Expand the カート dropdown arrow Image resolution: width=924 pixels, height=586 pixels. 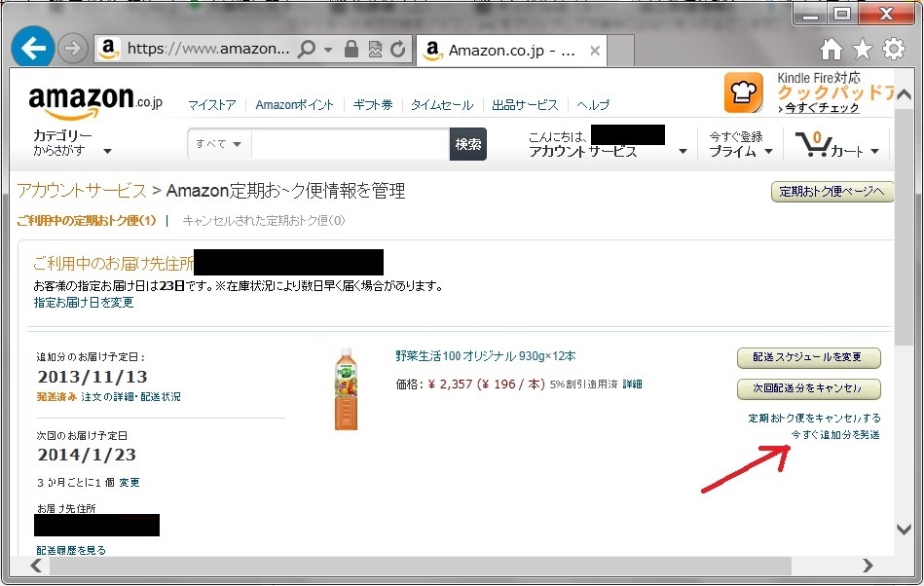click(874, 151)
